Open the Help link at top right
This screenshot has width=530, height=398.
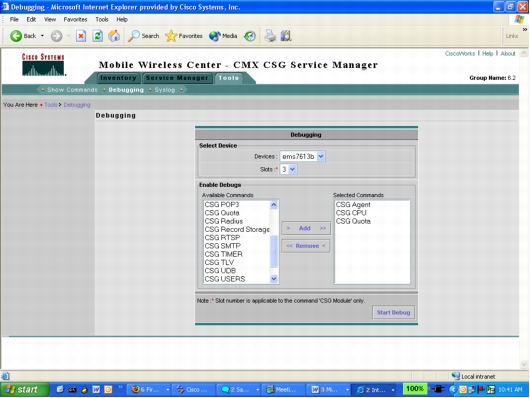487,53
